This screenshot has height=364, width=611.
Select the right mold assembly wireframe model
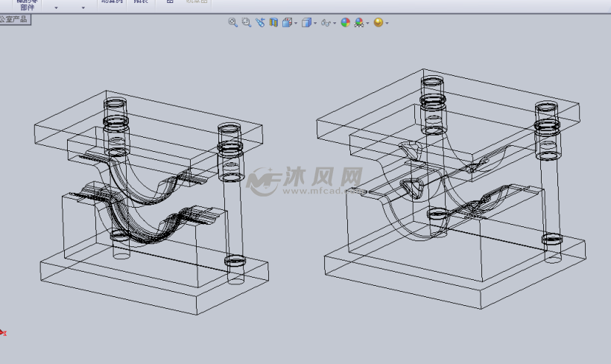pos(452,189)
